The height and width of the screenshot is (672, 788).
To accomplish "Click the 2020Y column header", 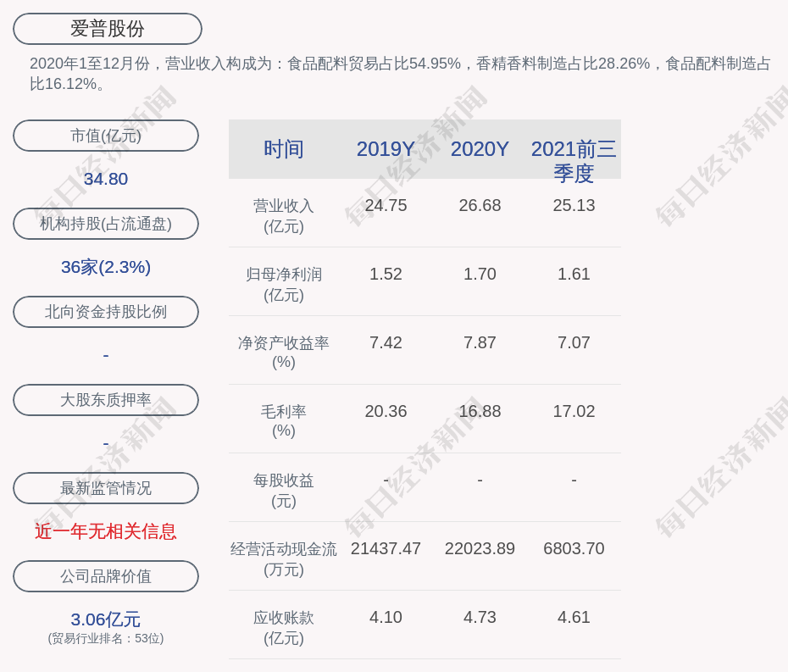I will [x=480, y=149].
